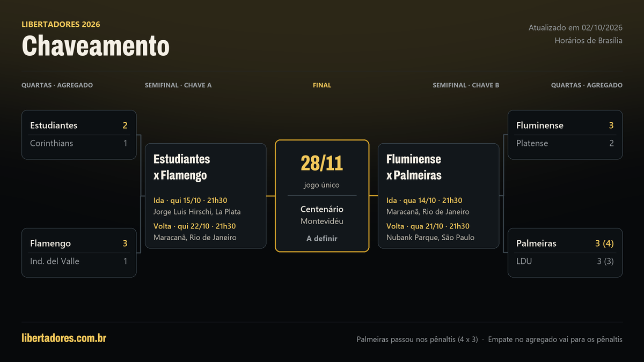The height and width of the screenshot is (362, 644).
Task: Open the Fluminense x Palmeiras semifinal title
Action: [414, 167]
